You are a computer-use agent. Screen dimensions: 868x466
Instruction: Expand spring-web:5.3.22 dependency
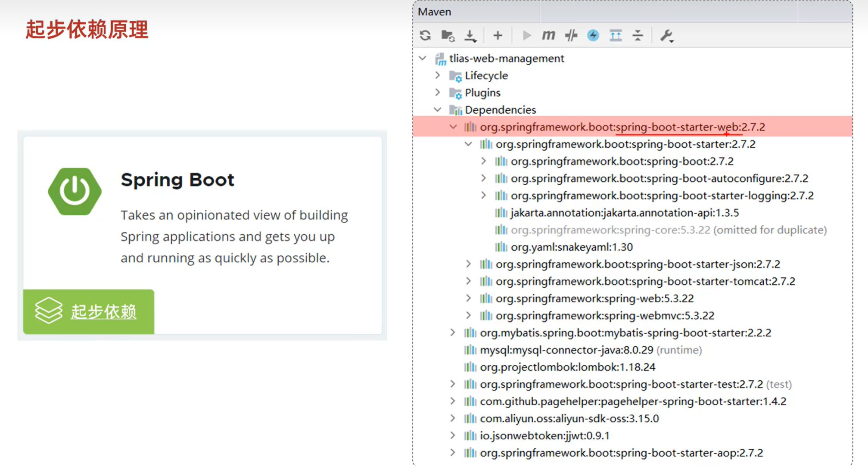pos(469,298)
